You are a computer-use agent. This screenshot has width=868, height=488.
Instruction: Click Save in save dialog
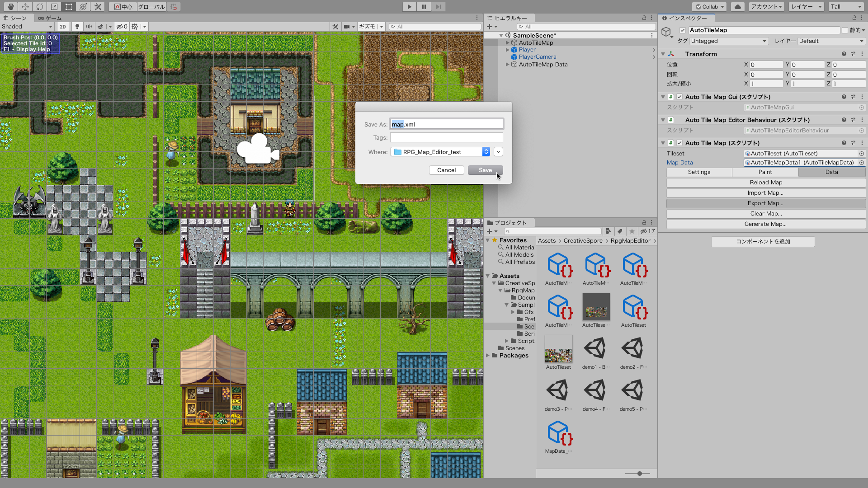(486, 170)
